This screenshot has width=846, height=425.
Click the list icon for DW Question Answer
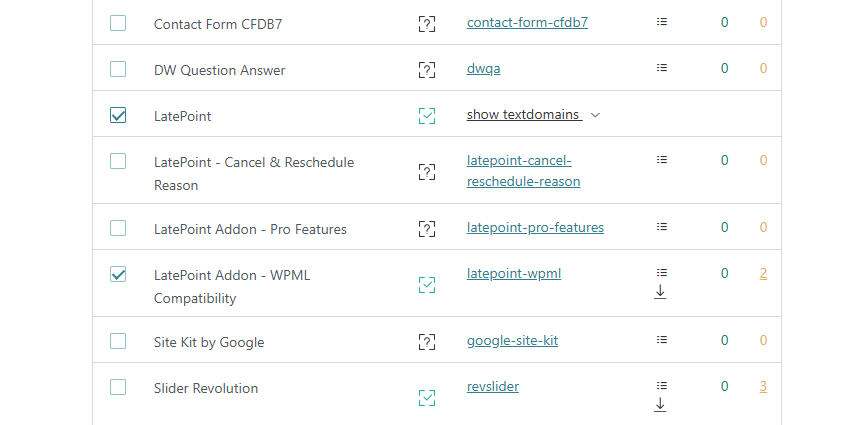click(x=661, y=68)
